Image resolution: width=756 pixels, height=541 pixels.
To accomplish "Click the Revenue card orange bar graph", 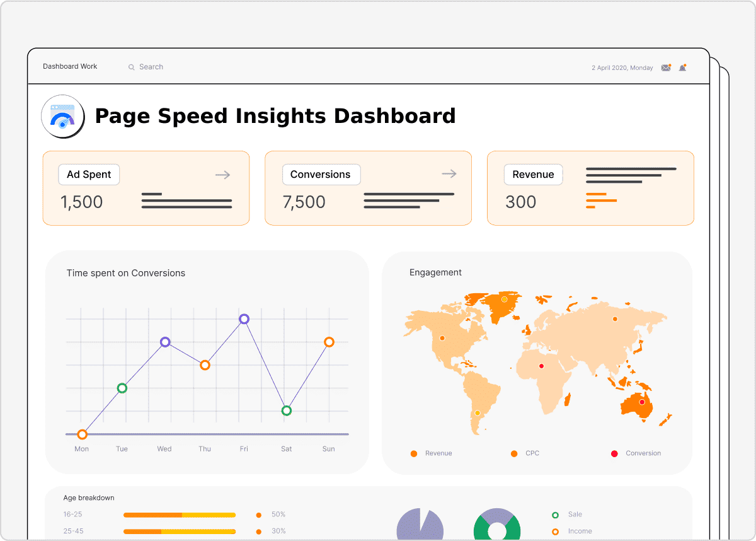I will click(601, 201).
